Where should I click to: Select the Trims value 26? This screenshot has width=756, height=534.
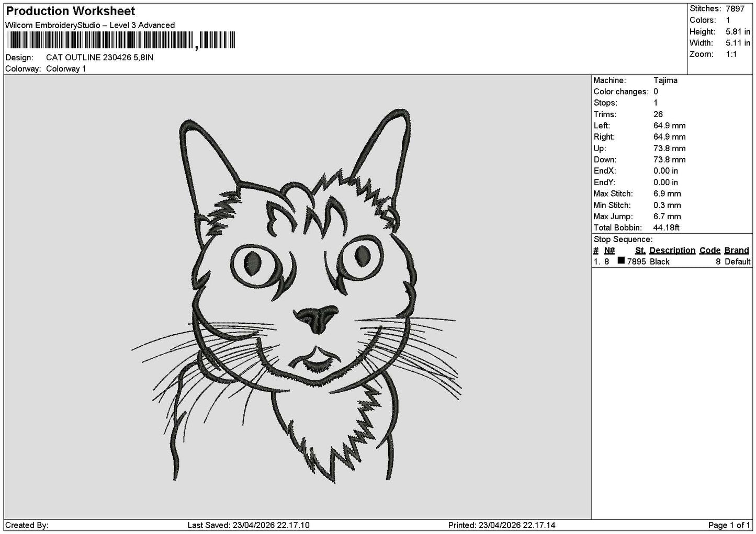point(658,115)
